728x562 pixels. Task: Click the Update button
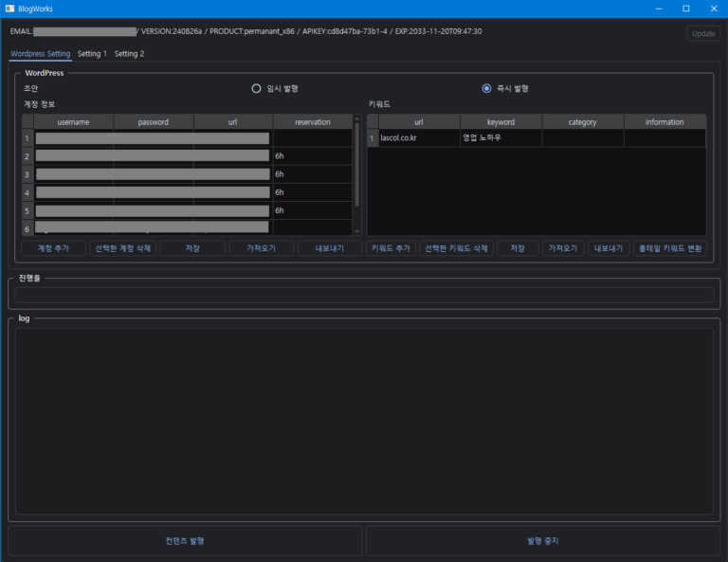tap(703, 33)
